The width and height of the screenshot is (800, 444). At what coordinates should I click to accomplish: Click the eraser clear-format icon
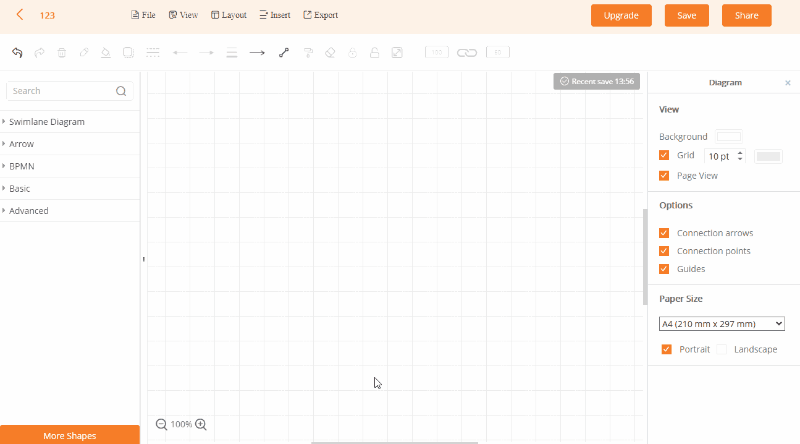[330, 53]
